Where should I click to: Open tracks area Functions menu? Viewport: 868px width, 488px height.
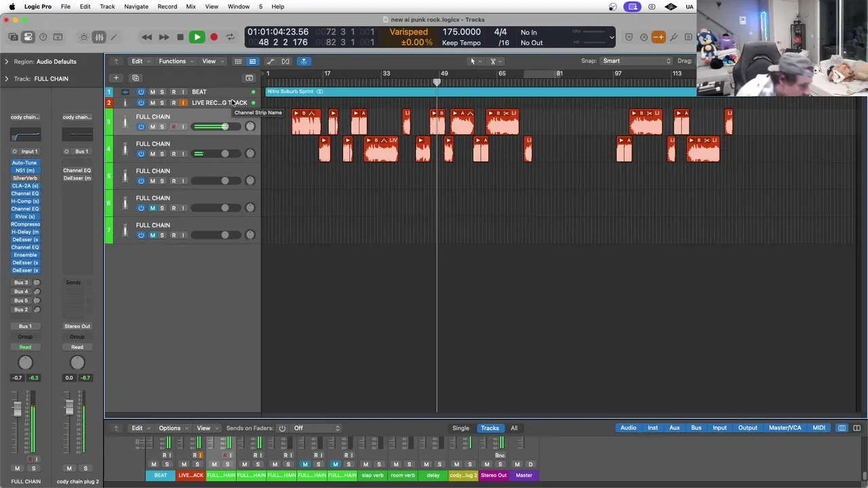click(176, 61)
